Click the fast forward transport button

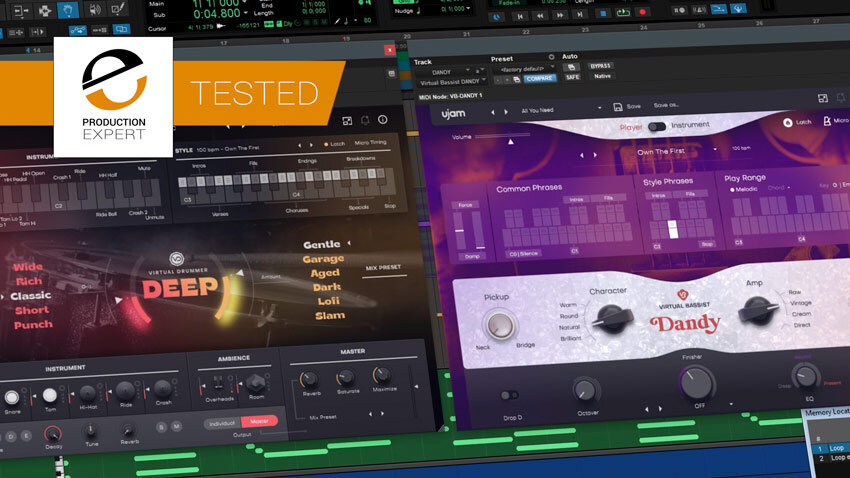coord(559,15)
